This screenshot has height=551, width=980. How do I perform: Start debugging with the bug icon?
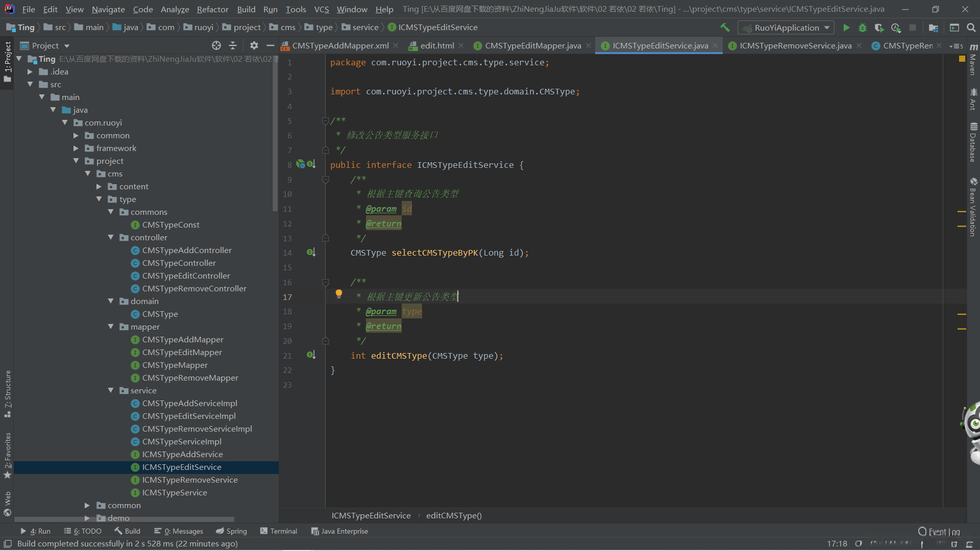click(x=863, y=28)
